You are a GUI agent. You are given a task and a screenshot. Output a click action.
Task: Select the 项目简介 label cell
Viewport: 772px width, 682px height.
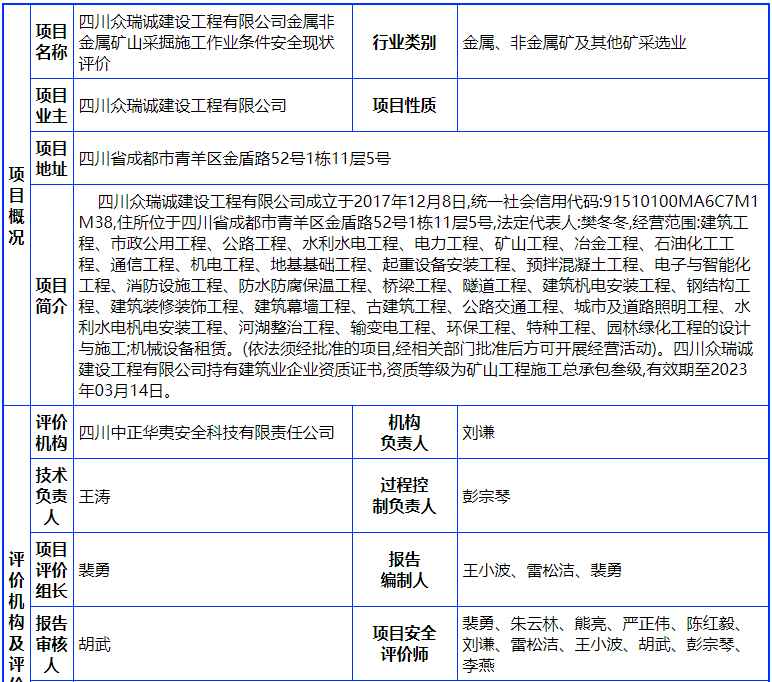[52, 295]
